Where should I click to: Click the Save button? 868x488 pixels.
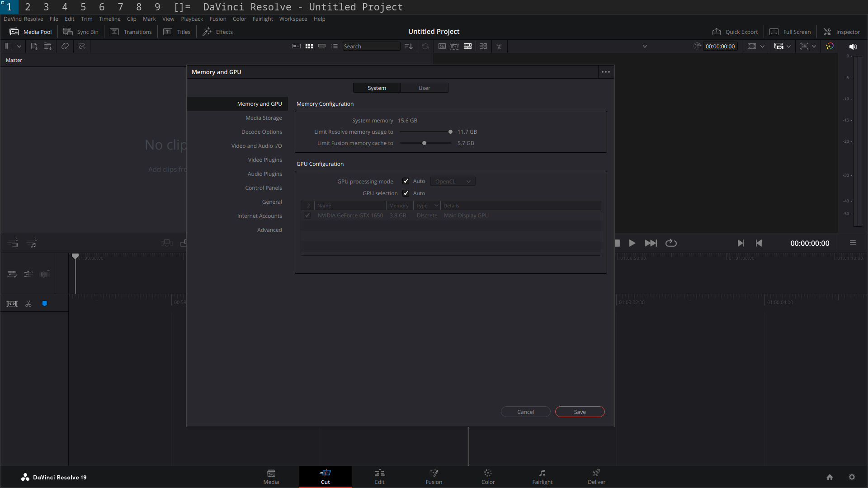[580, 412]
